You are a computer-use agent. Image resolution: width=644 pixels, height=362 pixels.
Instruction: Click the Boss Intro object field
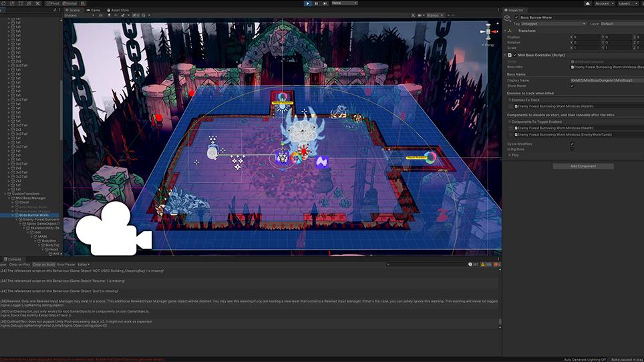pyautogui.click(x=607, y=67)
